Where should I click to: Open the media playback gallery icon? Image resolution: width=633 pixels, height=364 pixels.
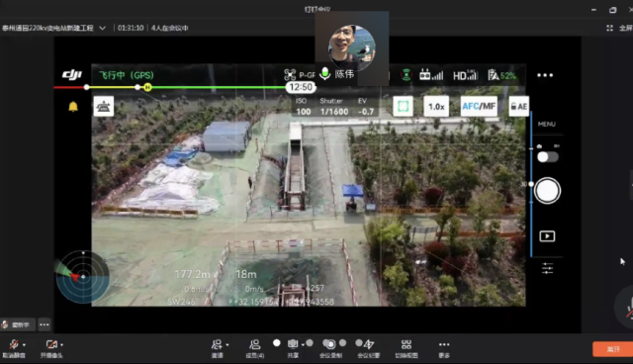click(x=547, y=236)
